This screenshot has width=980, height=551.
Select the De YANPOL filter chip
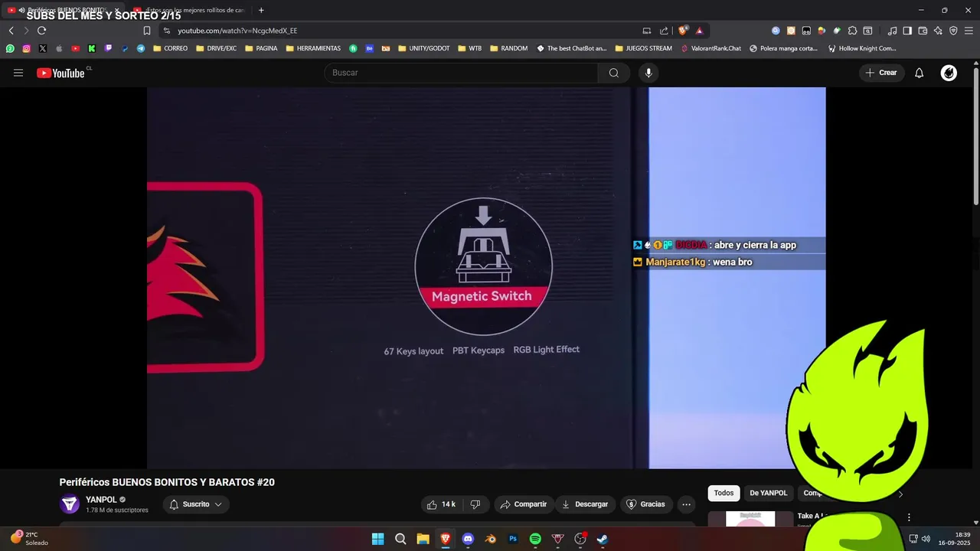click(768, 494)
